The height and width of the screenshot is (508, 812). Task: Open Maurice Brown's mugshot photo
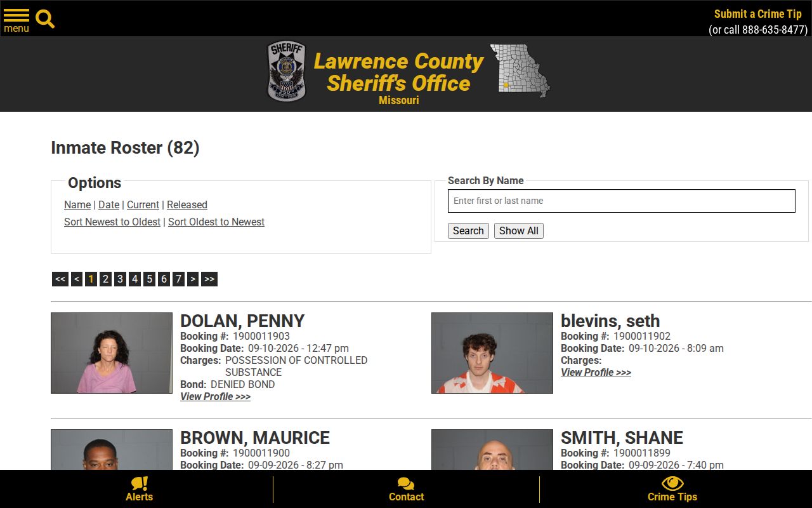(112, 450)
